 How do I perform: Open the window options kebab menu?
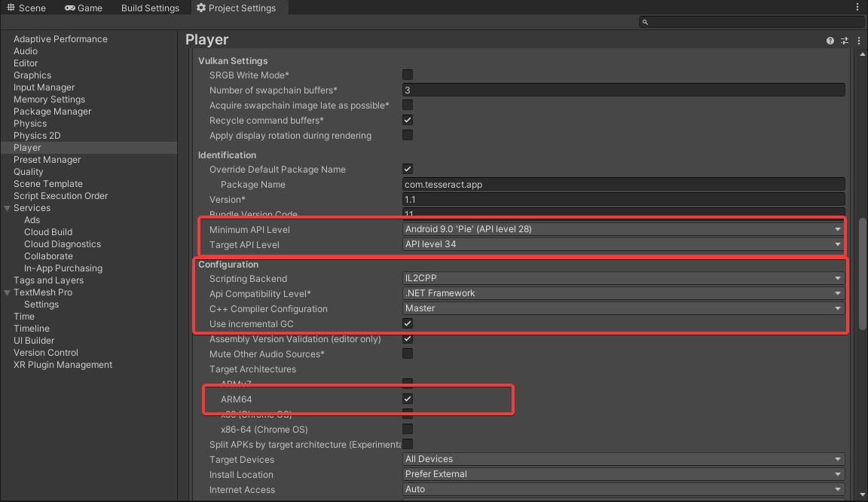click(857, 8)
